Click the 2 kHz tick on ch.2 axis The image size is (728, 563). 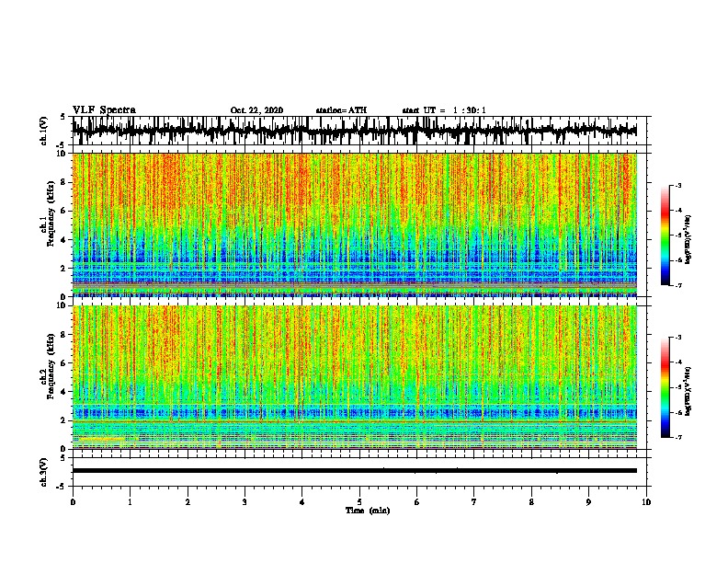(64, 420)
